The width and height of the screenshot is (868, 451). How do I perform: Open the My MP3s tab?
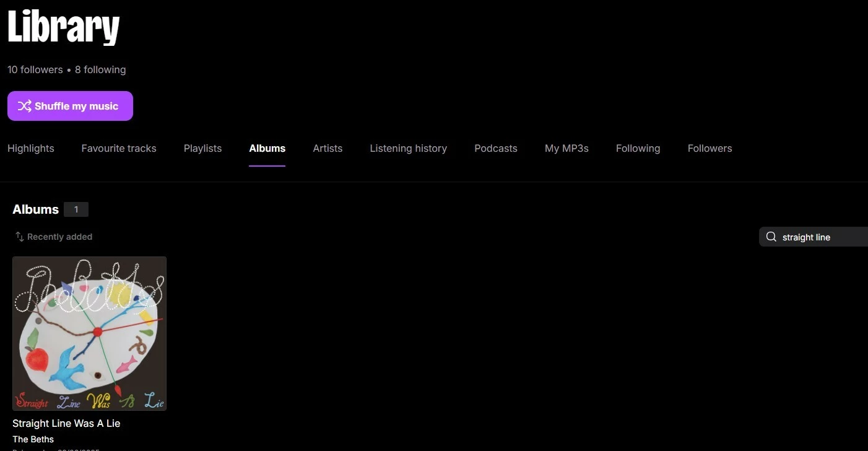coord(566,149)
